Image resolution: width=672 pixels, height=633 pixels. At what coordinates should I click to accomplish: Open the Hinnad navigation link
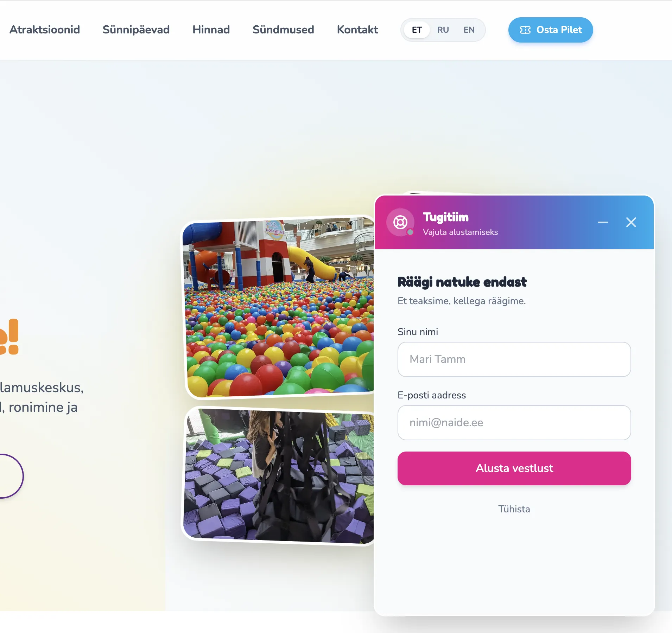point(211,30)
